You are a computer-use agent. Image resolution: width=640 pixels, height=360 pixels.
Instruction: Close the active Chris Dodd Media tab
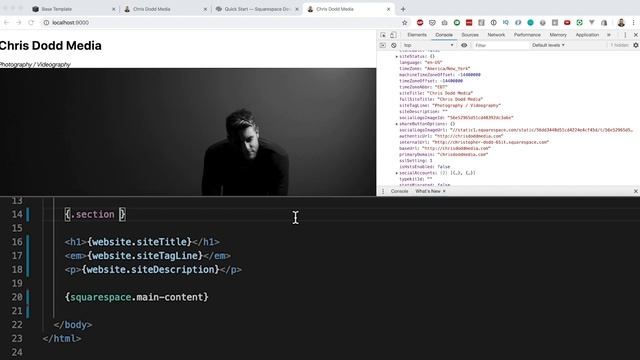click(388, 9)
